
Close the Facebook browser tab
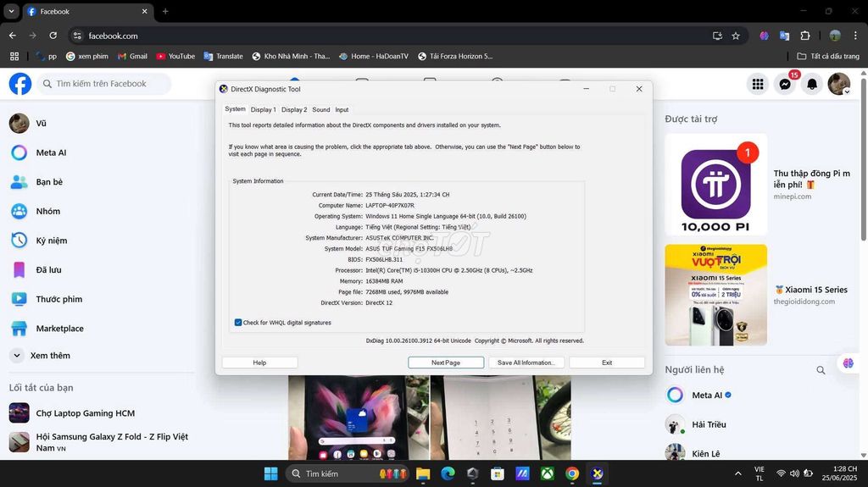point(144,11)
